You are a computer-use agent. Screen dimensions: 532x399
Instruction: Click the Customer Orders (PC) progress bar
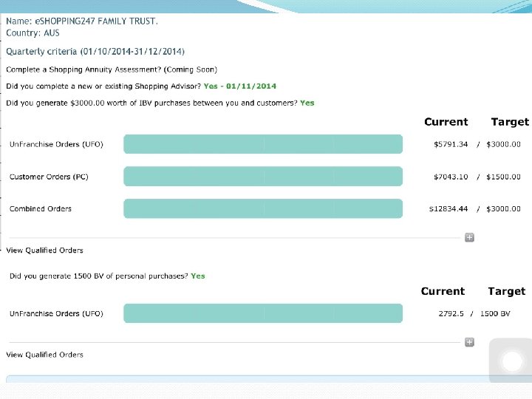click(x=263, y=177)
